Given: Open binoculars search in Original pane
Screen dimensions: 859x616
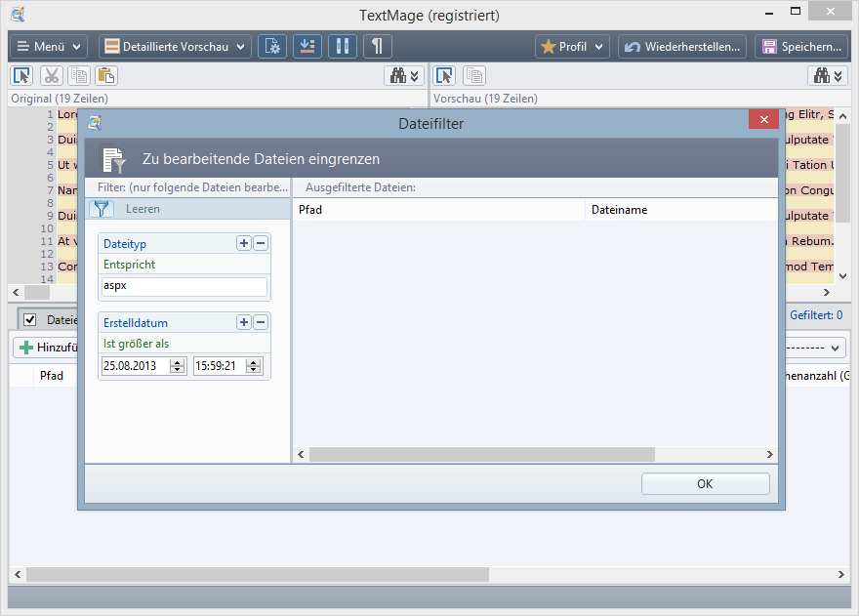Looking at the screenshot, I should pyautogui.click(x=404, y=75).
